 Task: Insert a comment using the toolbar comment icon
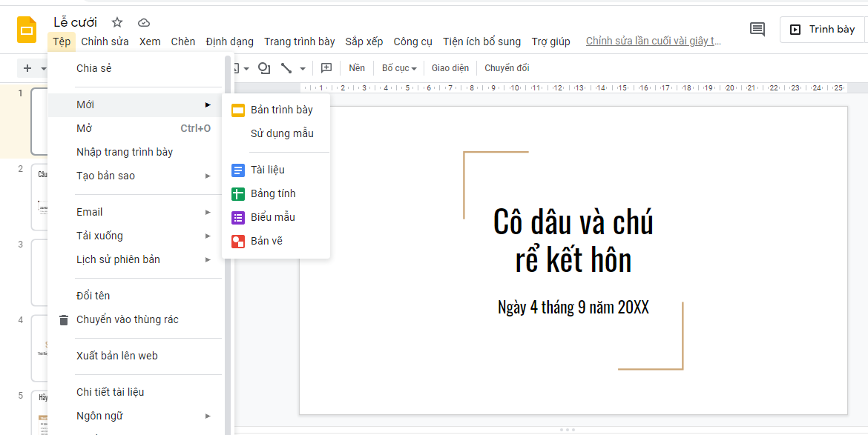point(325,67)
